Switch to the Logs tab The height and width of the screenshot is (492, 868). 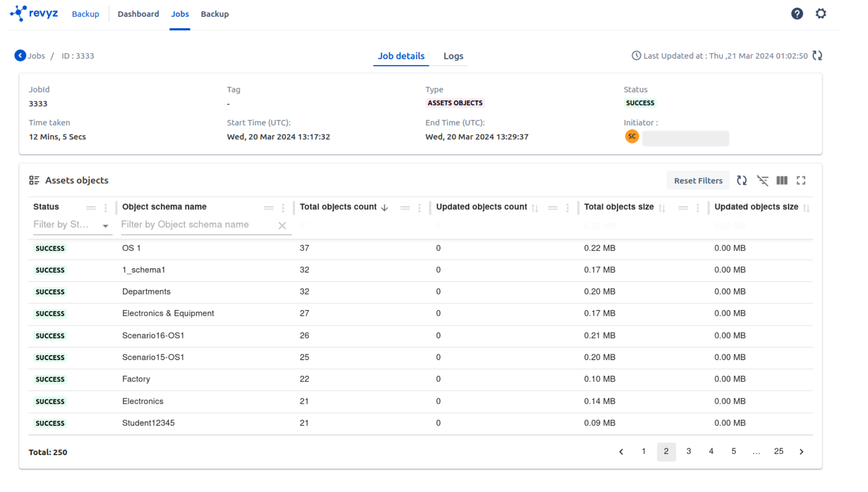(x=453, y=56)
